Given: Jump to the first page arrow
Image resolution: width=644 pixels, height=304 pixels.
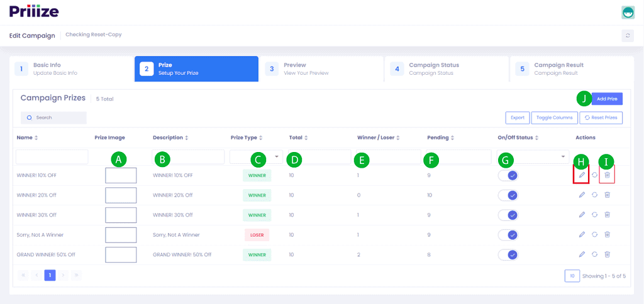Looking at the screenshot, I should coord(23,275).
